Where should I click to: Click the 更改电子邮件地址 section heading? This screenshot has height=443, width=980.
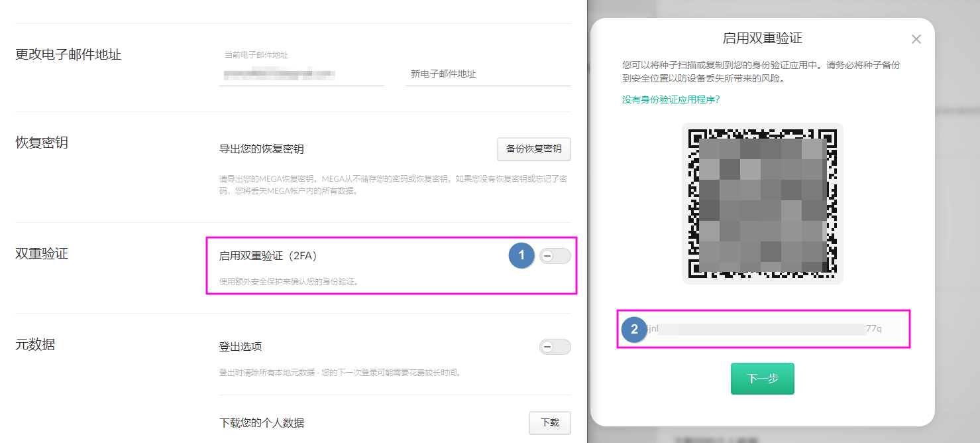[68, 54]
